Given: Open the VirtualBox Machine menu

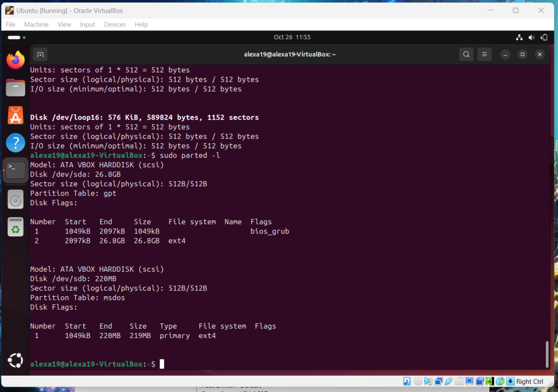Looking at the screenshot, I should click(x=36, y=24).
